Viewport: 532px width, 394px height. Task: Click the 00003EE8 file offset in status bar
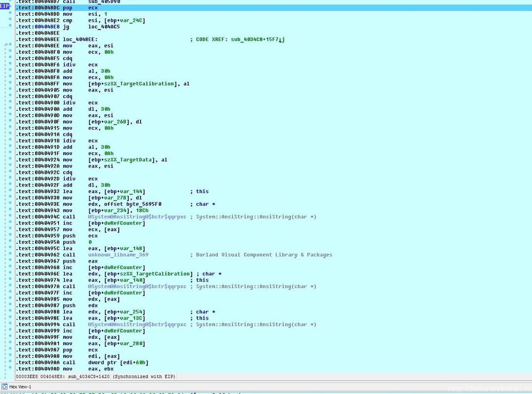[26, 377]
